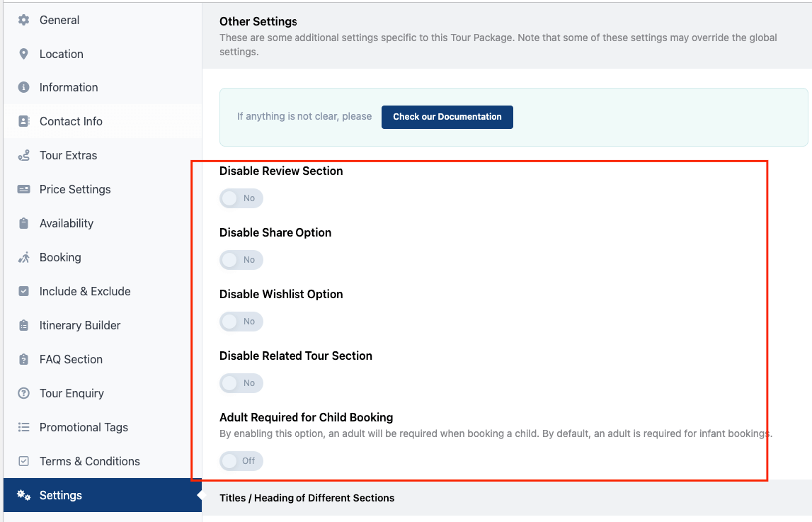
Task: Turn on Adult Required for Child Booking
Action: point(241,460)
